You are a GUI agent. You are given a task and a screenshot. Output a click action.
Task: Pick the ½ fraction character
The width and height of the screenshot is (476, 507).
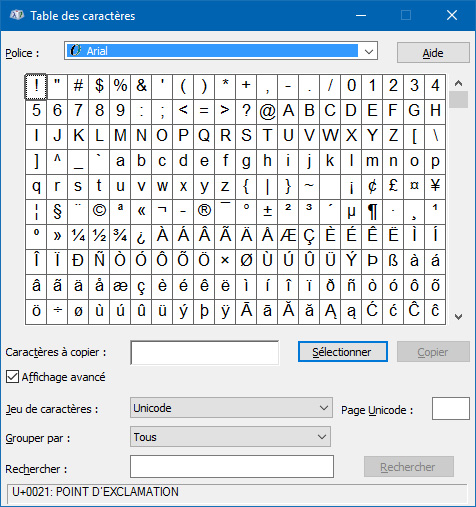99,237
